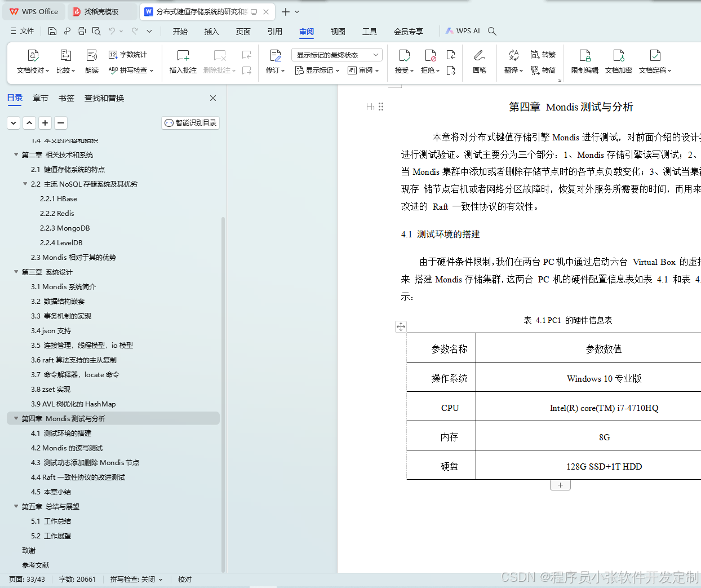Open the 会员专享 tab
Image resolution: width=701 pixels, height=588 pixels.
tap(409, 32)
